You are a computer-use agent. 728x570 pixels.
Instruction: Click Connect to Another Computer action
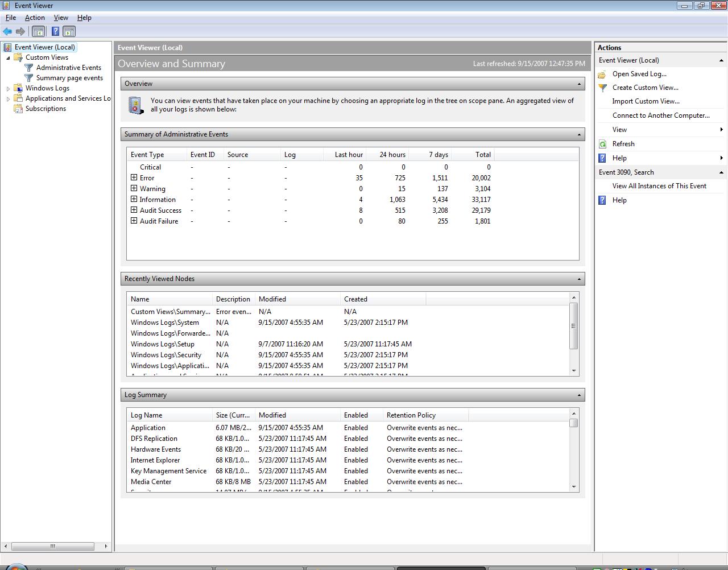pos(660,115)
